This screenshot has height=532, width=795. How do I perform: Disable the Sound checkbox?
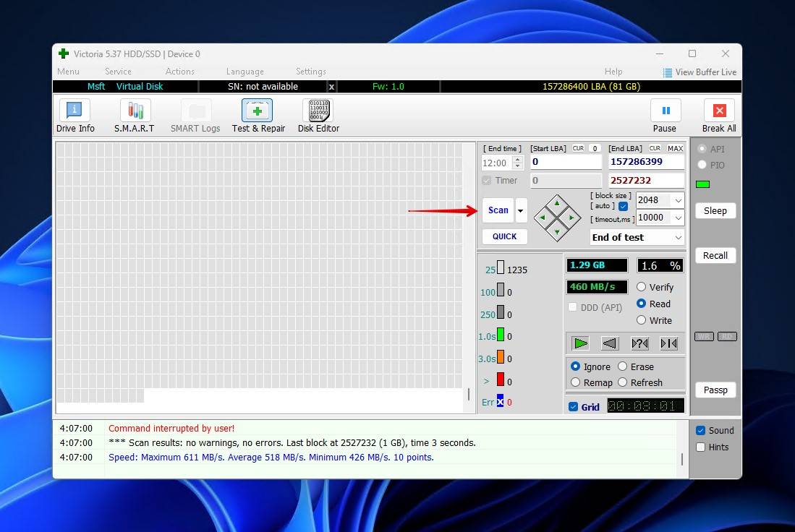(701, 431)
